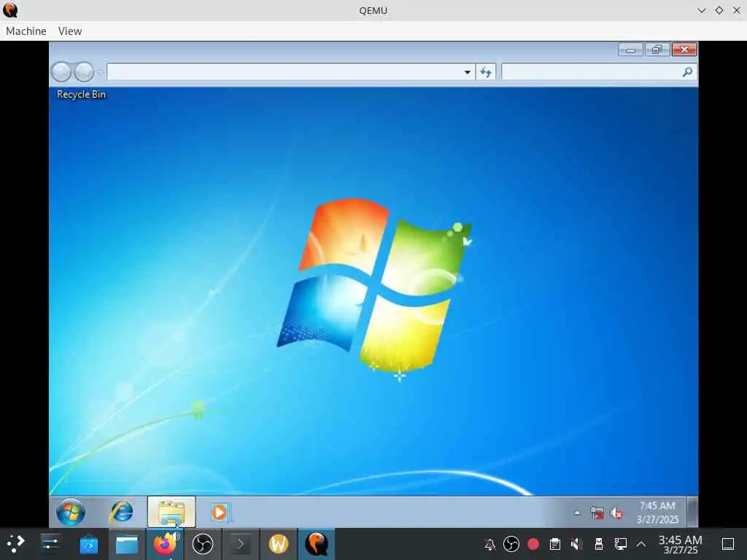Minimize the Explorer window inside the VM
This screenshot has height=560, width=747.
[630, 50]
